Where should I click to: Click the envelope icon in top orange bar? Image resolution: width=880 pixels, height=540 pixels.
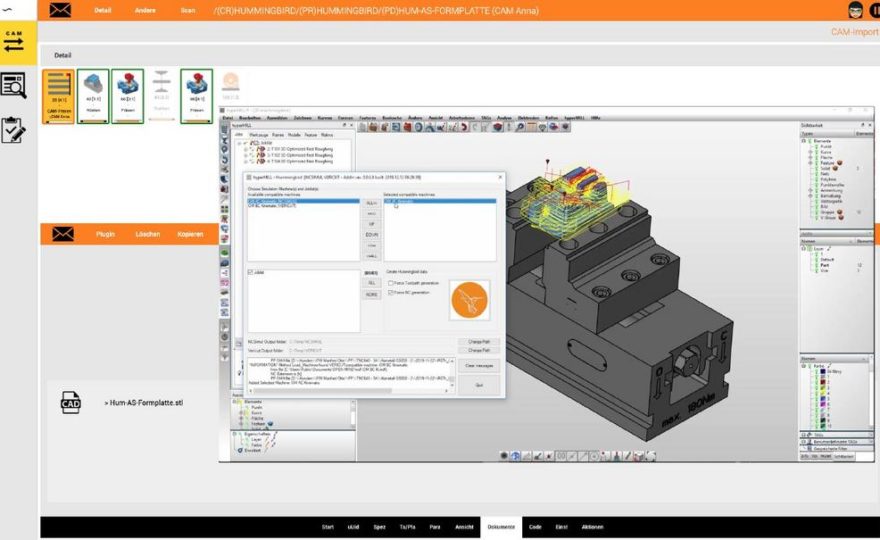click(x=60, y=10)
